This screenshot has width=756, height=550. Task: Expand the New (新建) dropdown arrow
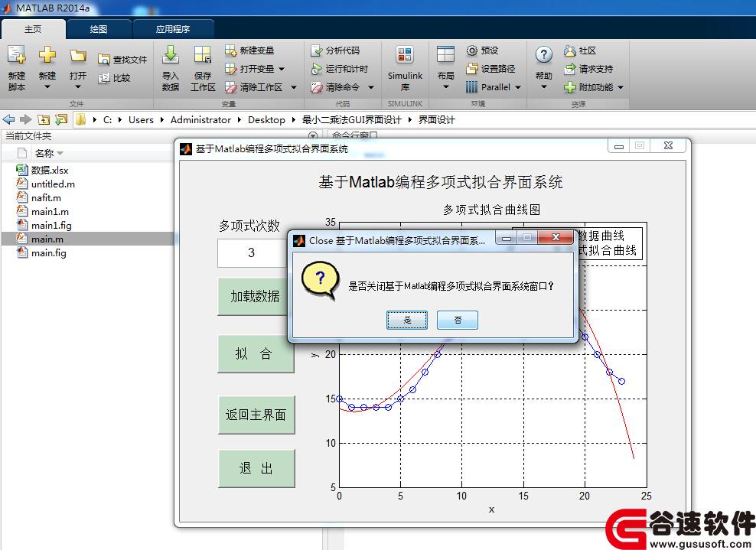click(x=47, y=87)
